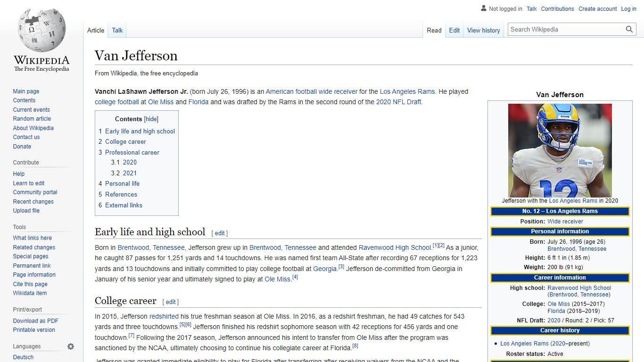Image resolution: width=644 pixels, height=362 pixels.
Task: Open the redshirted link
Action: click(164, 316)
